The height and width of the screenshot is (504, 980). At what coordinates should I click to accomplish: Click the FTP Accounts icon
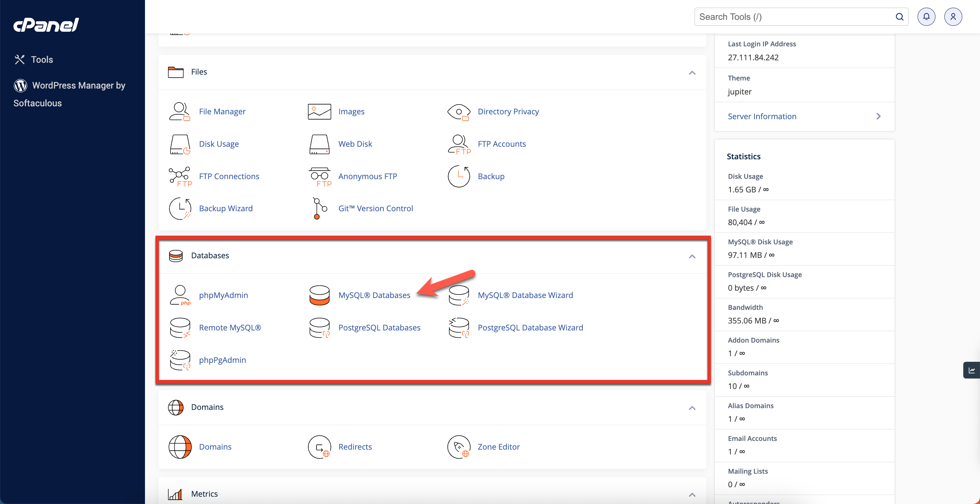click(459, 144)
